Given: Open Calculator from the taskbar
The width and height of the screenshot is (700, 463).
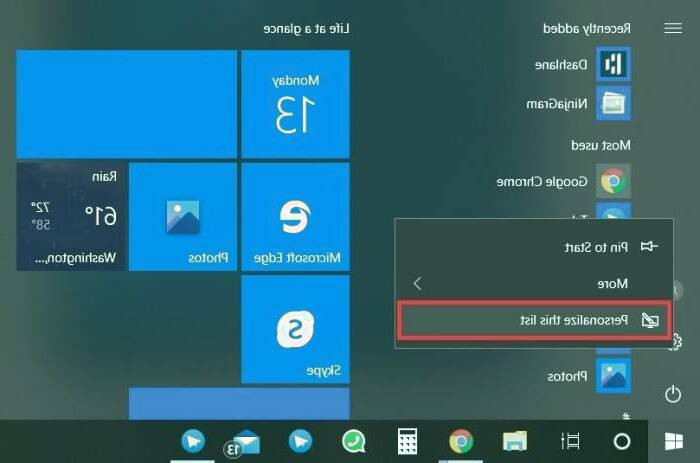Looking at the screenshot, I should [x=407, y=441].
